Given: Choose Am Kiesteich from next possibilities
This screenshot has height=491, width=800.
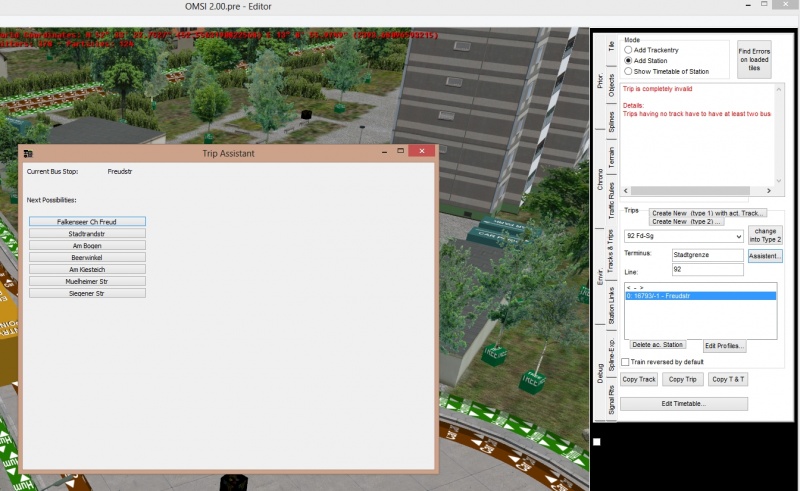Looking at the screenshot, I should 87,269.
